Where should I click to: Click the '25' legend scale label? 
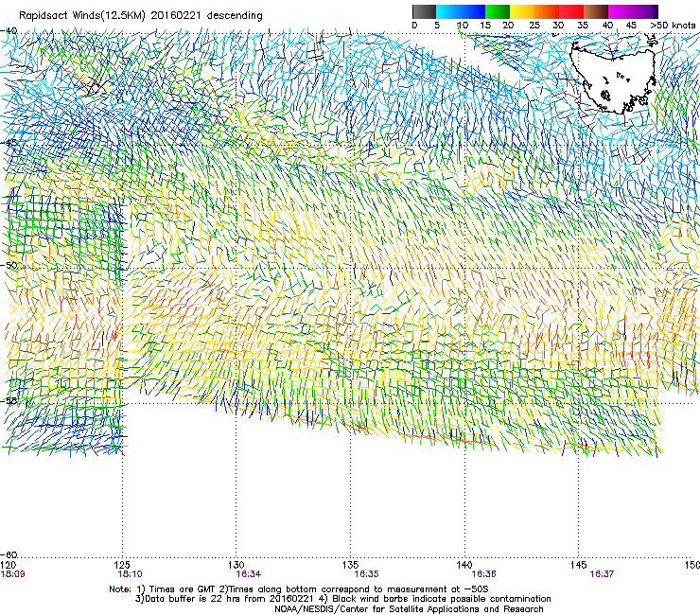point(534,26)
